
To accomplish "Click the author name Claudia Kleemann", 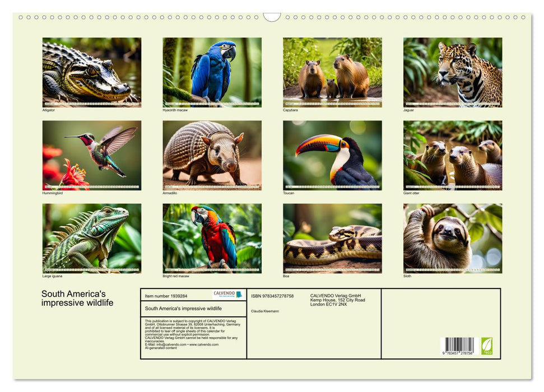I will pos(266,311).
